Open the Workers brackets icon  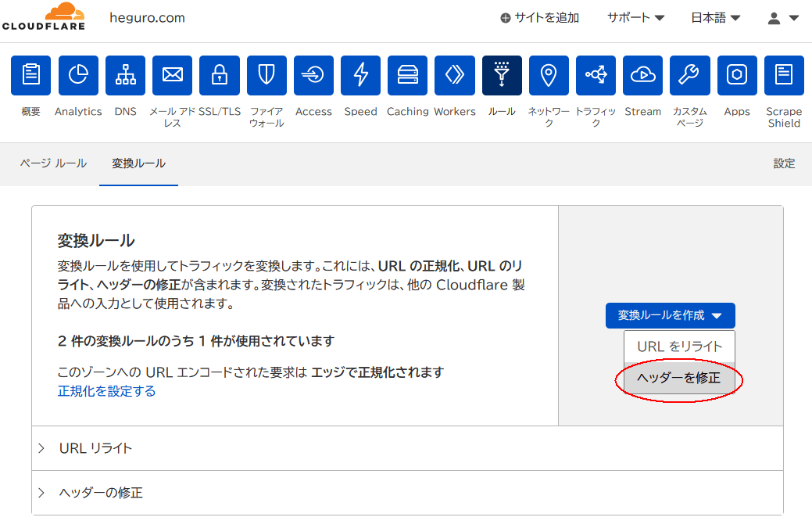coord(455,75)
